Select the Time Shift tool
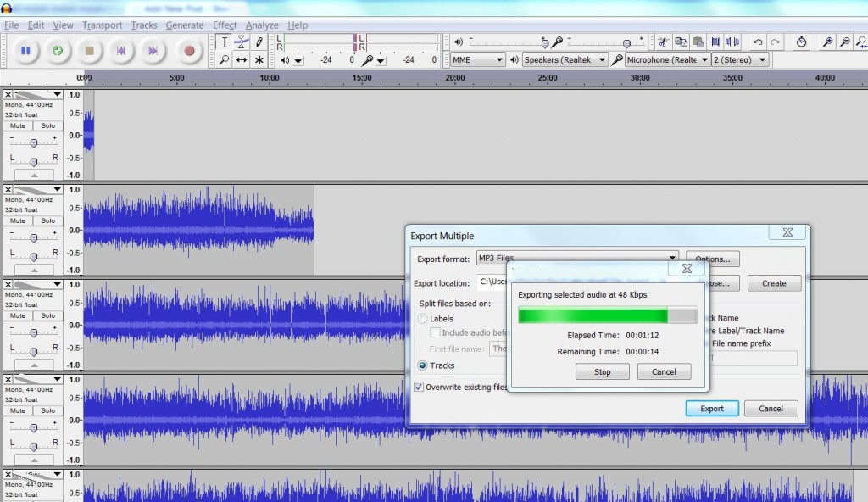The width and height of the screenshot is (868, 502). tap(242, 60)
